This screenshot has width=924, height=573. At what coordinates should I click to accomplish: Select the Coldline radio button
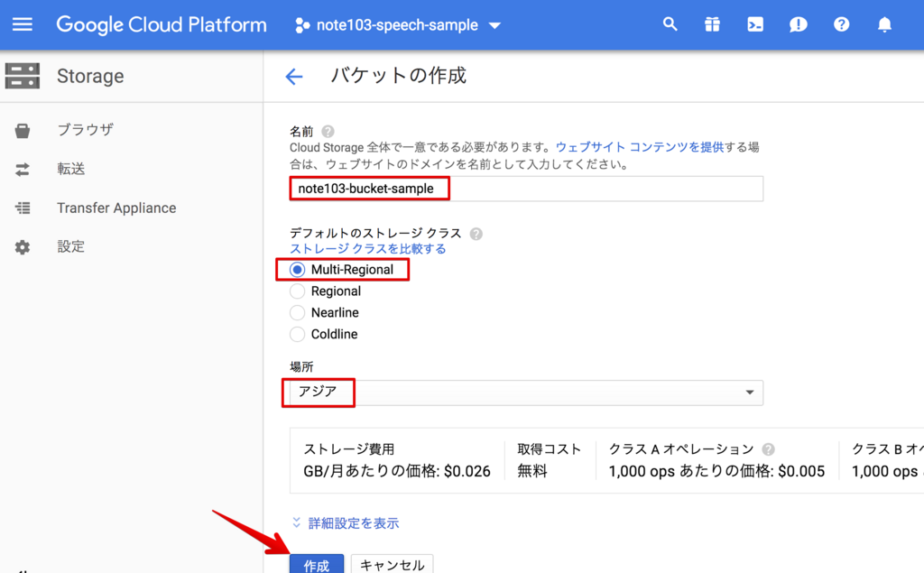(298, 334)
